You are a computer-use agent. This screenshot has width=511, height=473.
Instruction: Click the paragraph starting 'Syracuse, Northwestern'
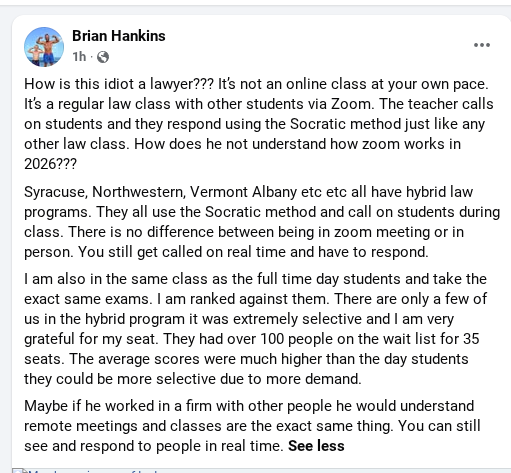(262, 222)
